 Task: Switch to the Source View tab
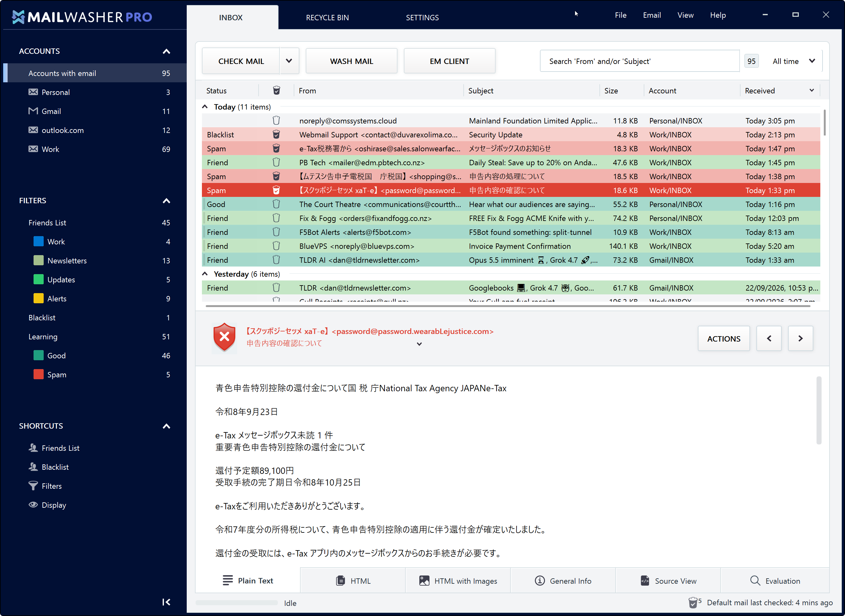[x=668, y=581]
